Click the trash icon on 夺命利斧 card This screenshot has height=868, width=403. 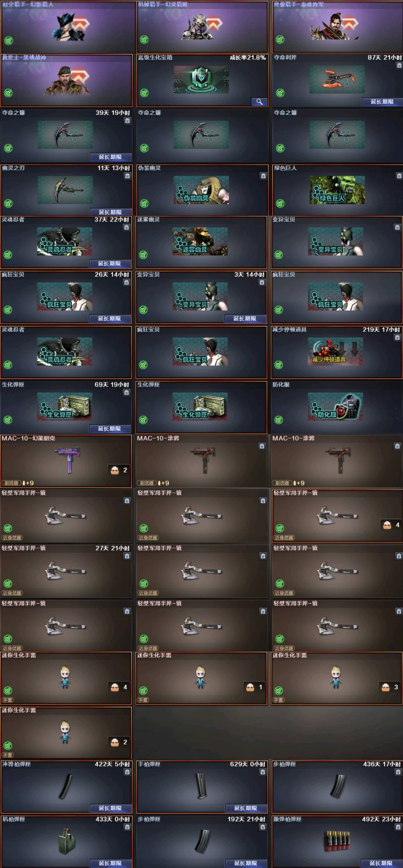pyautogui.click(x=399, y=65)
